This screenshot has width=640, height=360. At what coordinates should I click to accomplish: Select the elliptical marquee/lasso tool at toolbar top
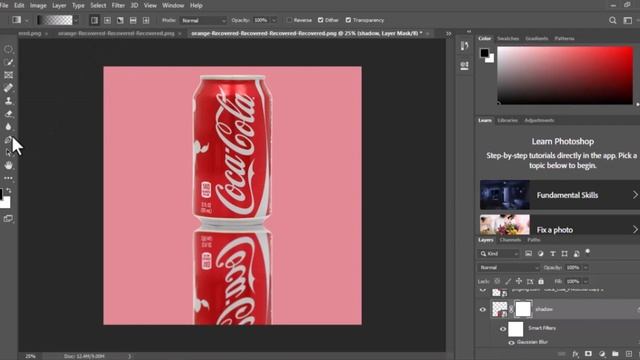tap(8, 49)
